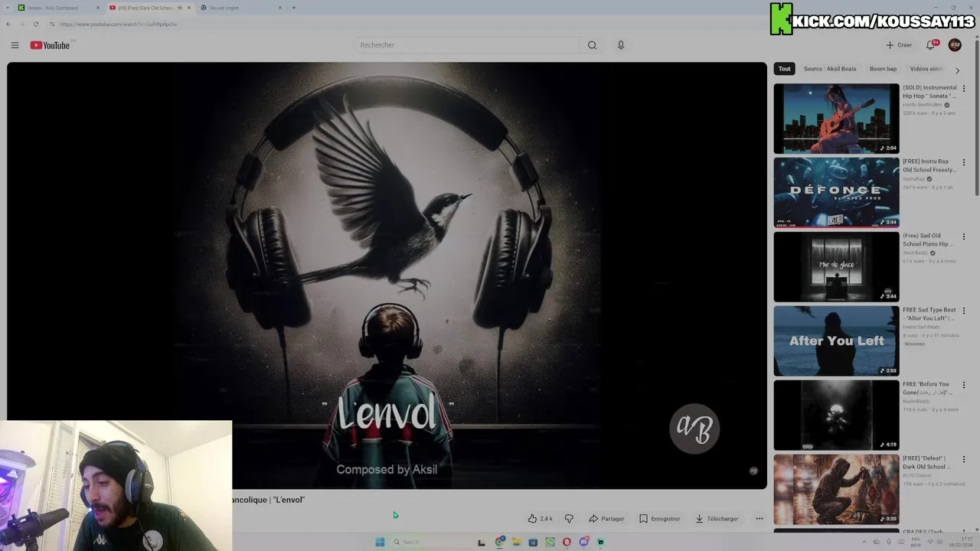The height and width of the screenshot is (551, 980).
Task: Like the video with thumbs up
Action: (540, 518)
